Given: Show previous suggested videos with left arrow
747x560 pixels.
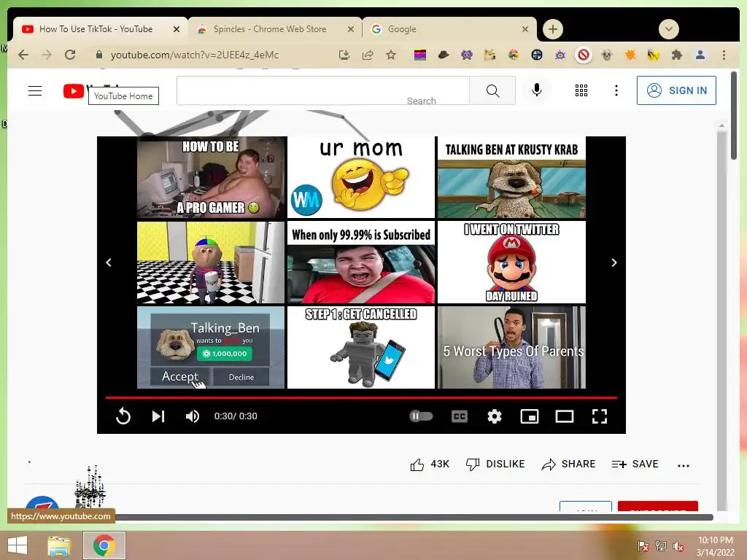Looking at the screenshot, I should (x=109, y=262).
